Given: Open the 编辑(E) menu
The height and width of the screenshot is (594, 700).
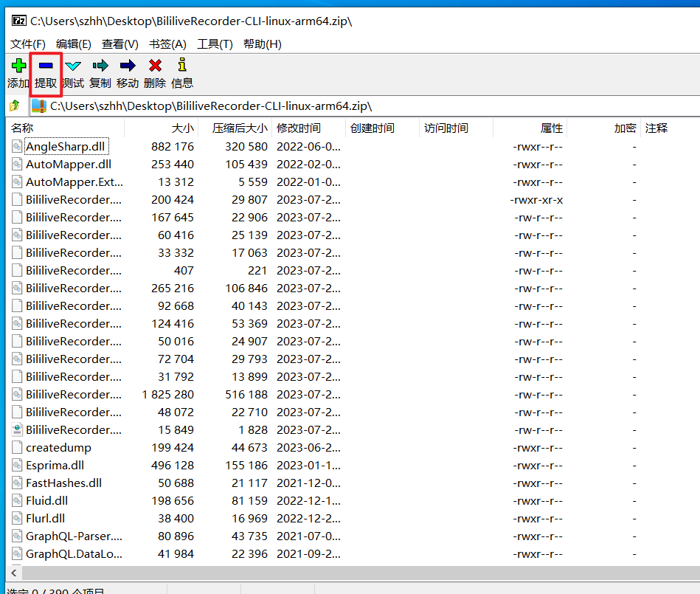Looking at the screenshot, I should [74, 44].
